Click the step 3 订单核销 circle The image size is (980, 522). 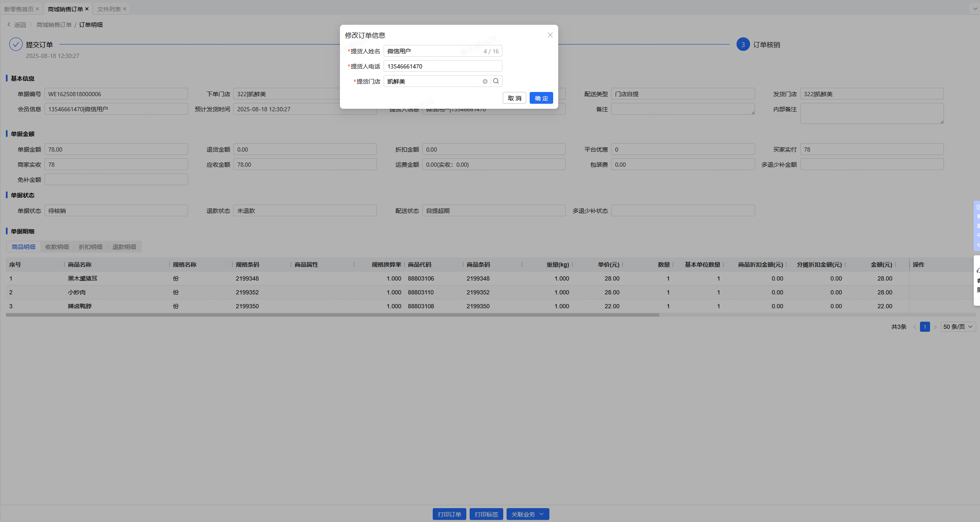[x=743, y=45]
